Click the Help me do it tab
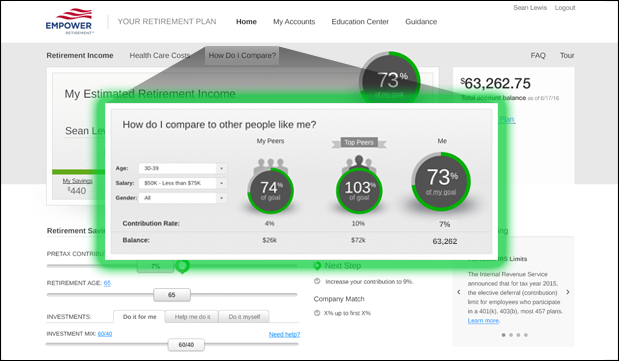 [192, 317]
